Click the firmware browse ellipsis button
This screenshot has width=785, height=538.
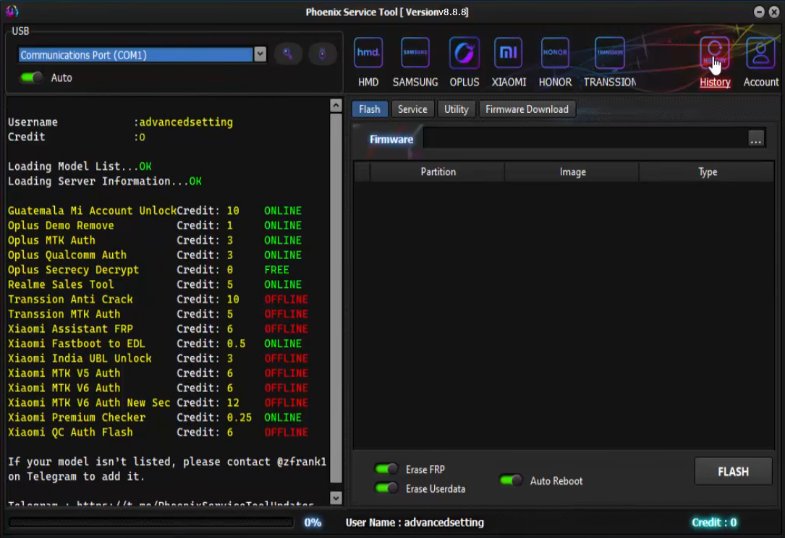(x=756, y=139)
